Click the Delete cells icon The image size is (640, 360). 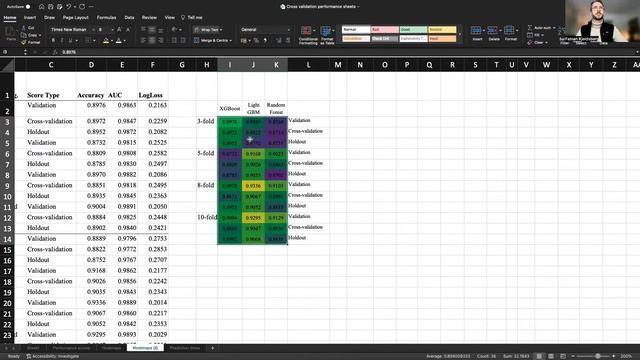tap(493, 30)
